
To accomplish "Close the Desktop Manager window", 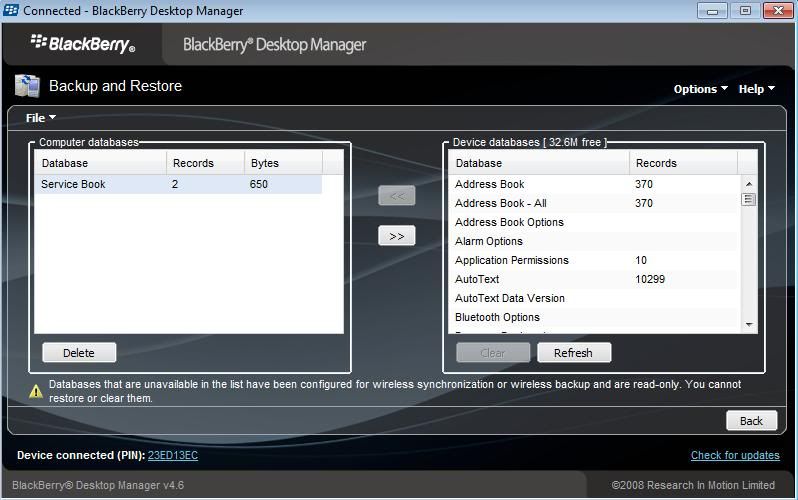I will point(778,11).
